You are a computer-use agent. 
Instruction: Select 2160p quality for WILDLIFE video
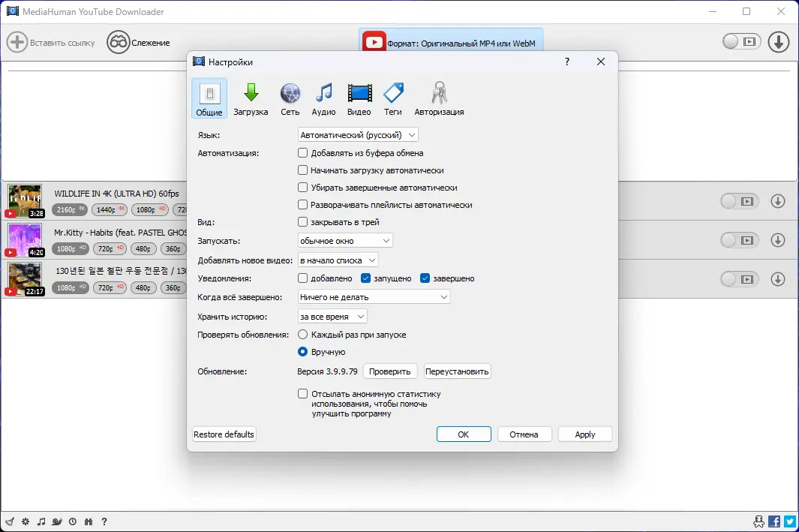coord(70,209)
